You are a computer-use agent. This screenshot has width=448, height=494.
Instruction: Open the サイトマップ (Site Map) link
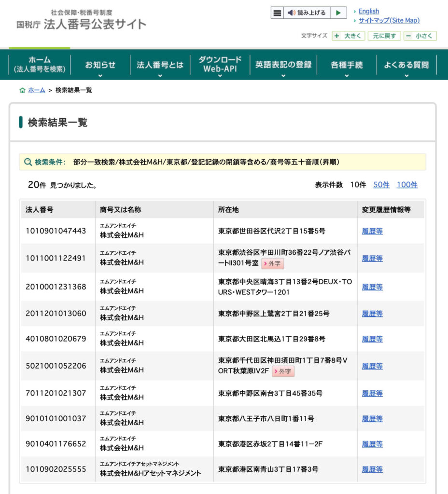tap(389, 20)
